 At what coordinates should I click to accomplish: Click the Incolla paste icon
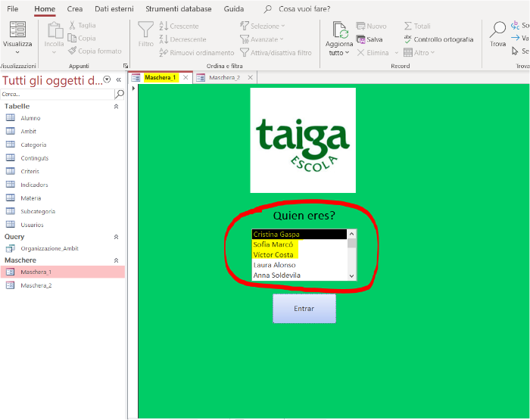click(x=54, y=30)
